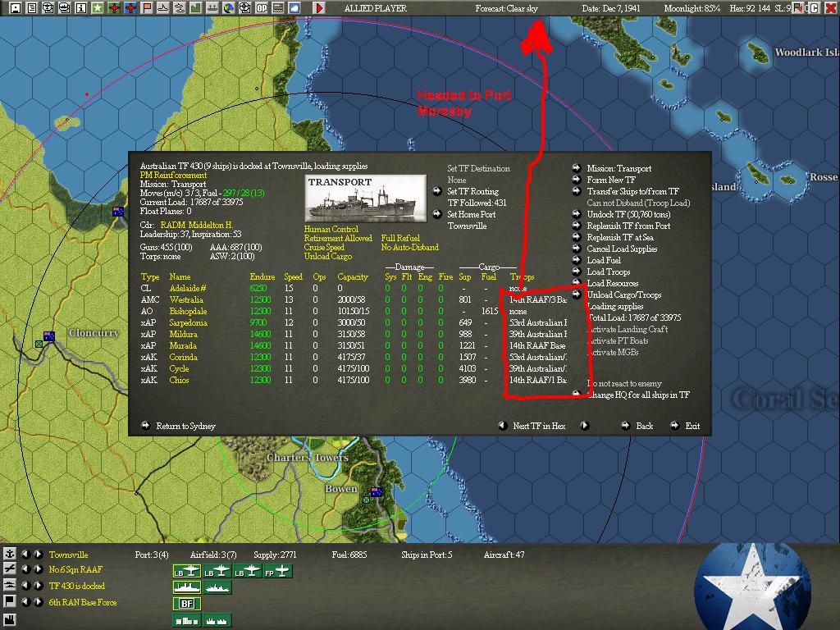Click Set Home Port
Image resolution: width=840 pixels, height=630 pixels.
click(471, 214)
